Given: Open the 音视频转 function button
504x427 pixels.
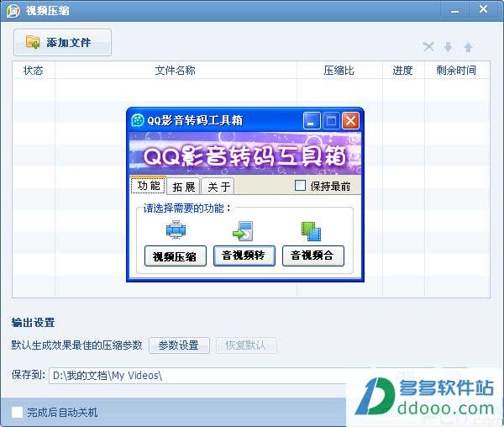Looking at the screenshot, I should point(244,256).
